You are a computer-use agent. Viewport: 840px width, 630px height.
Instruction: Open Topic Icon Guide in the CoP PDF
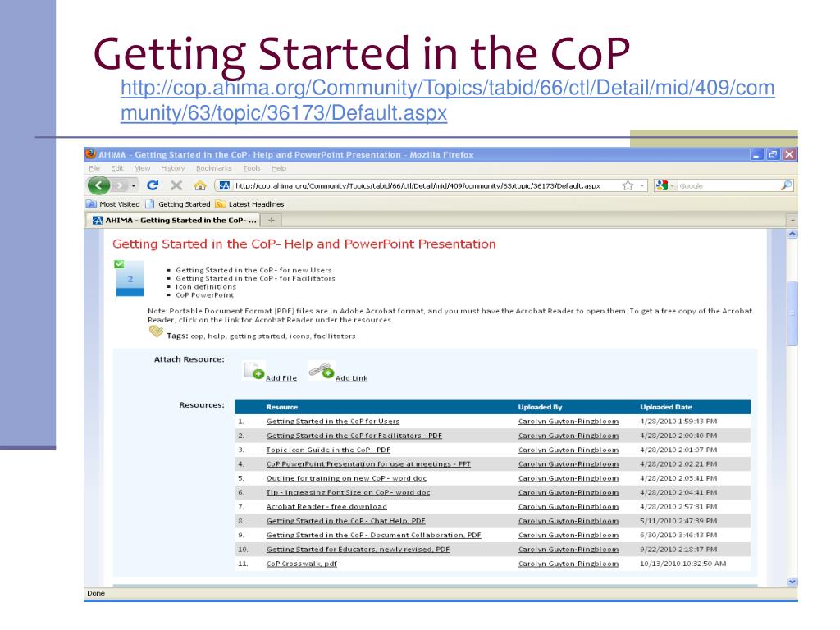pos(328,450)
